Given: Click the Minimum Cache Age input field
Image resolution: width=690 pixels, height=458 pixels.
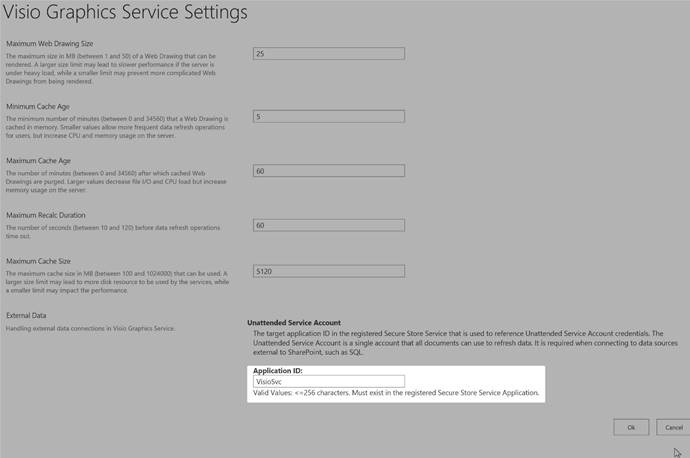Looking at the screenshot, I should [329, 116].
